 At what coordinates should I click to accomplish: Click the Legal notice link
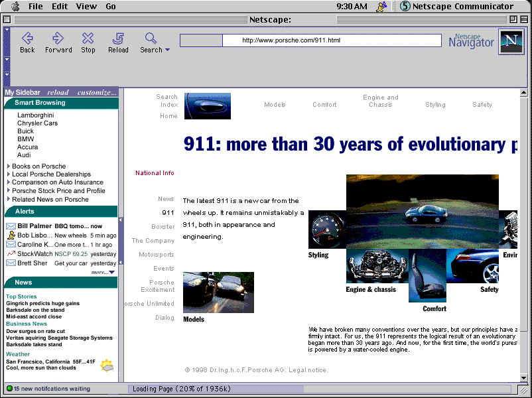click(308, 370)
